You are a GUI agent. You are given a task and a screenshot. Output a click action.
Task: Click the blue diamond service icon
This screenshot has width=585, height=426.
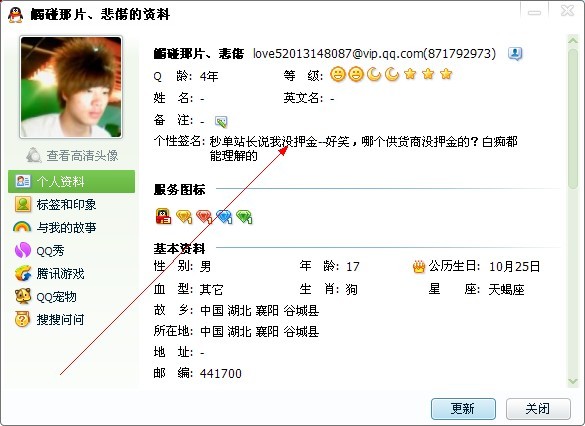(224, 217)
